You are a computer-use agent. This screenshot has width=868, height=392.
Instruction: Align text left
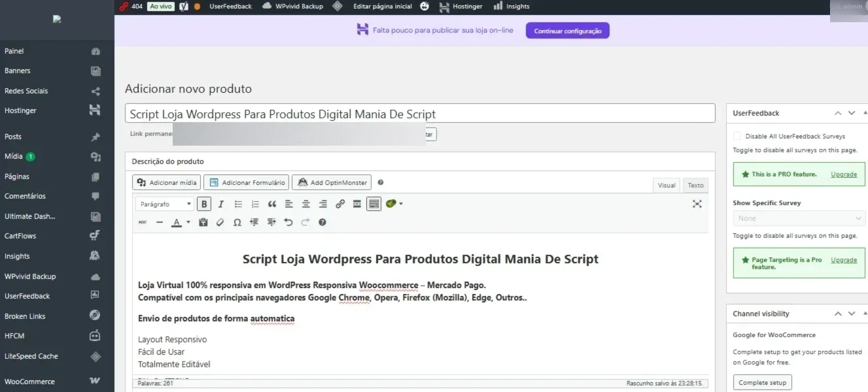[x=289, y=204]
